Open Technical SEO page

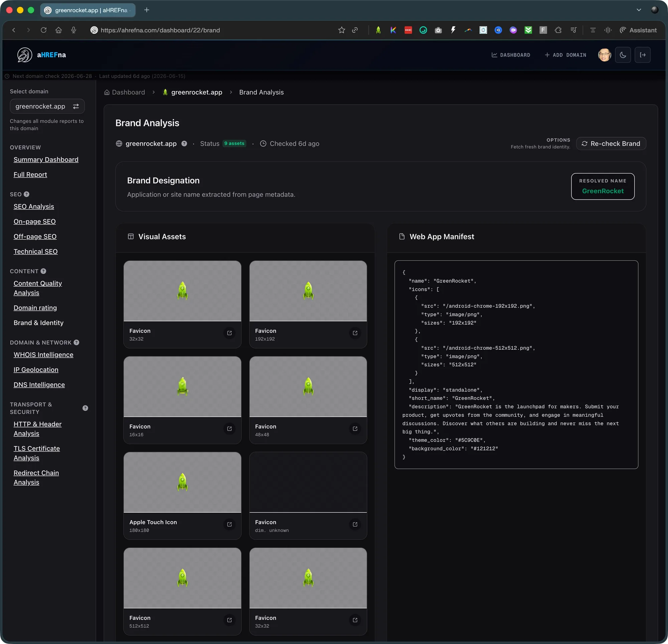35,252
